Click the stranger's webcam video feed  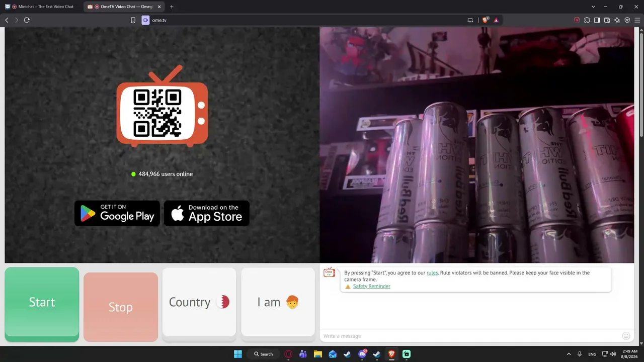coord(477,145)
